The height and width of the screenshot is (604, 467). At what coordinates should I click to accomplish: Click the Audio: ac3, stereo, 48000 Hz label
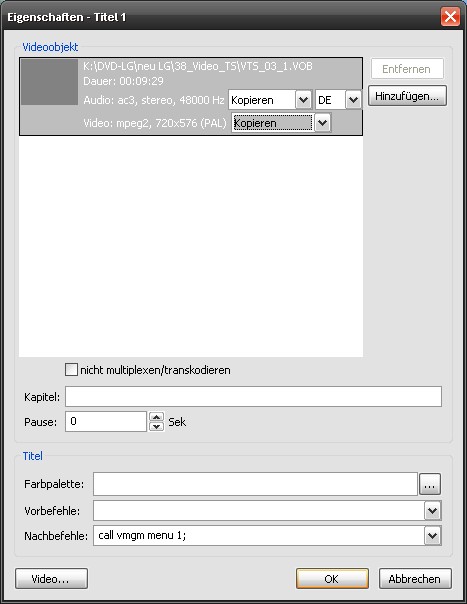[154, 100]
